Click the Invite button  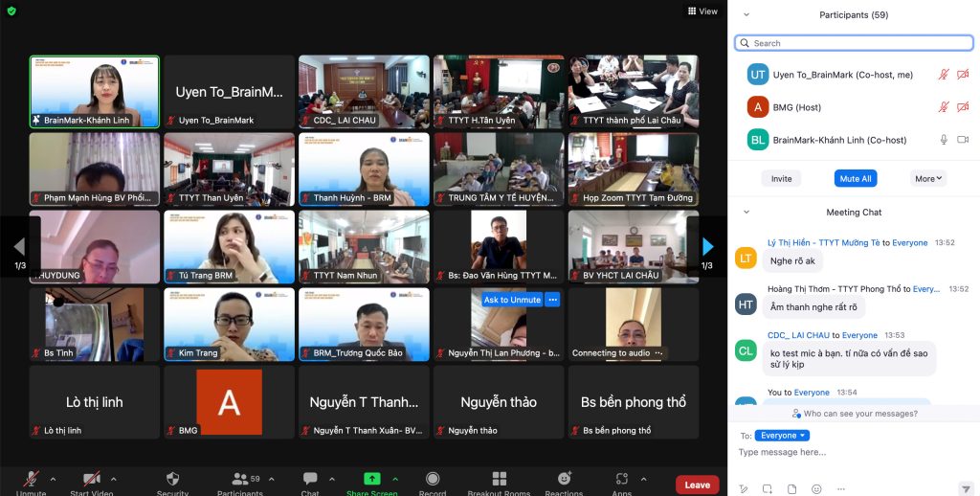click(x=781, y=178)
